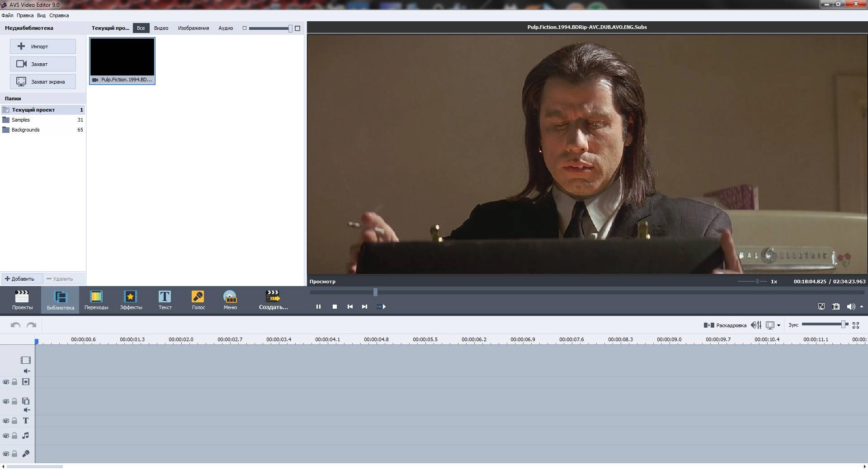Viewport: 868px width, 470px height.
Task: Lock the text track
Action: click(x=14, y=421)
